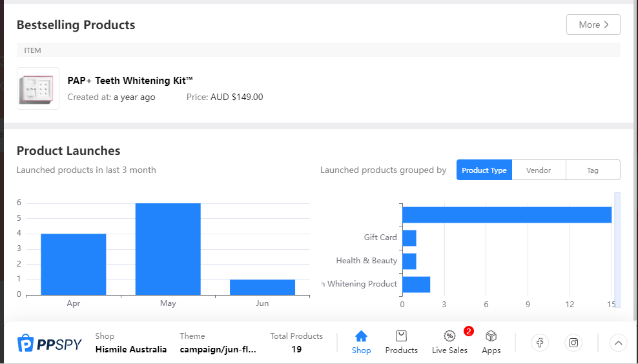The image size is (638, 364).
Task: Click the chart's vertical scroll slider
Action: click(x=617, y=250)
